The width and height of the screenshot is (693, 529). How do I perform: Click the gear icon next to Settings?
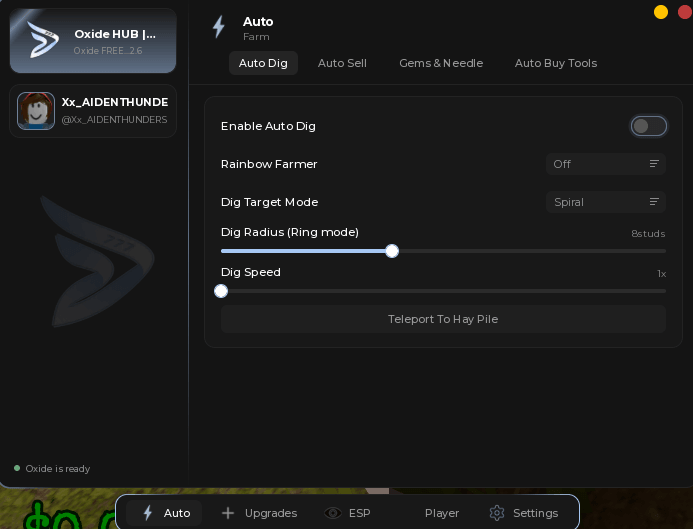[x=497, y=513]
